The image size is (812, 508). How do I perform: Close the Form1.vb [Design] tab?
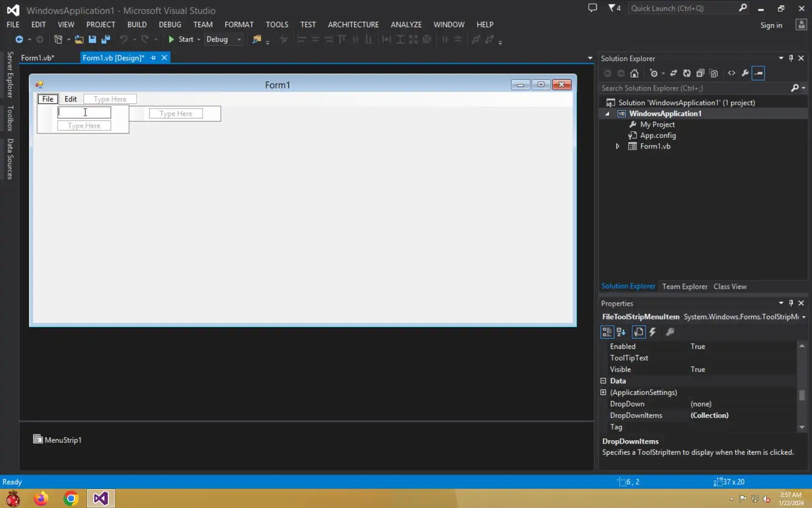(164, 58)
